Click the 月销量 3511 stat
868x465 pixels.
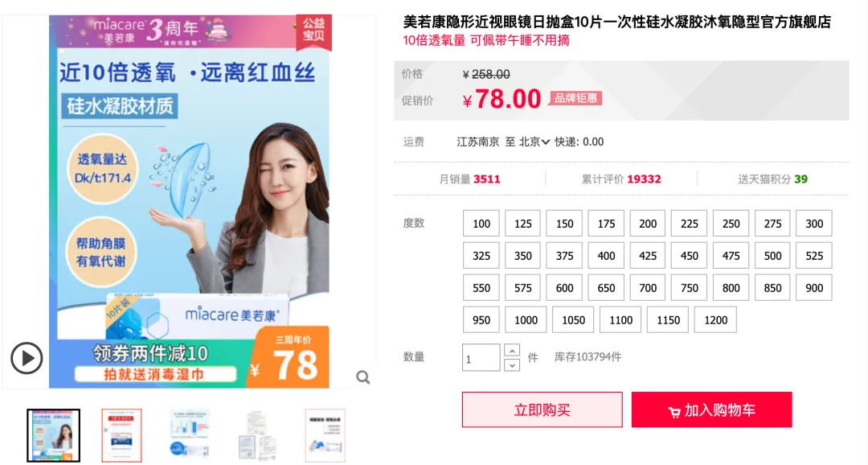pos(469,179)
